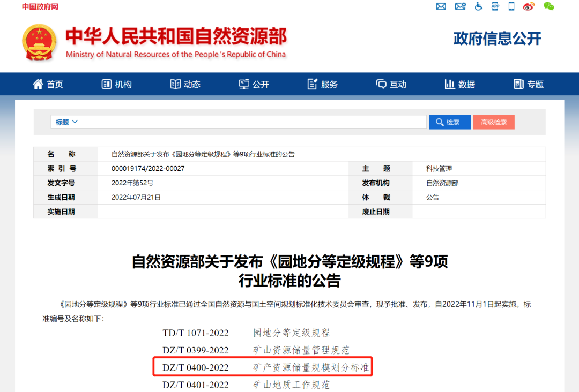Go to 首页 in navigation bar
Image resolution: width=579 pixels, height=392 pixels.
click(x=48, y=85)
